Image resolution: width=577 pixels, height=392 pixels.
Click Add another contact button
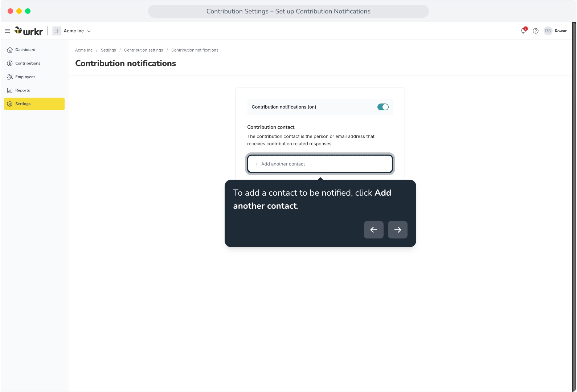pos(320,164)
